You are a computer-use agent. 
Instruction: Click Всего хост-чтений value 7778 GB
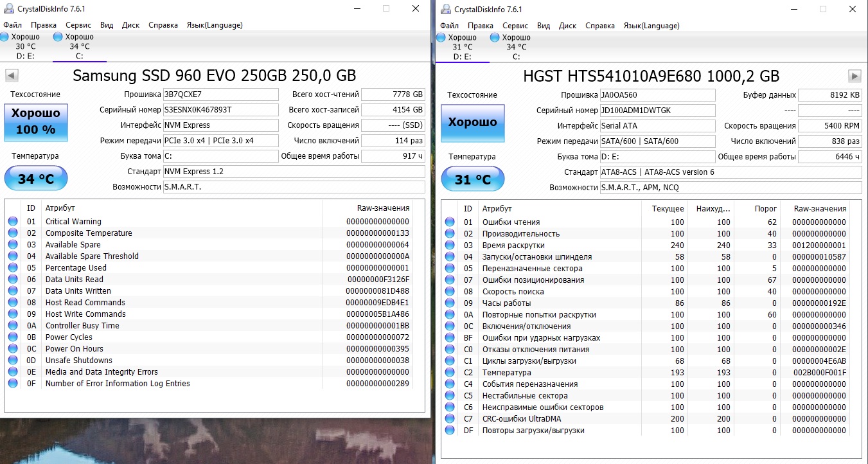(x=393, y=94)
